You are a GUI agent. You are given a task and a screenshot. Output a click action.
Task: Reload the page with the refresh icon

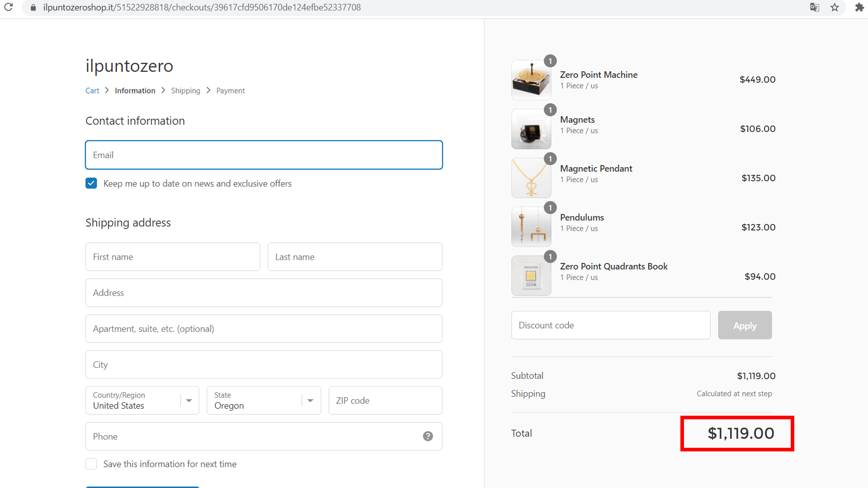coord(8,7)
